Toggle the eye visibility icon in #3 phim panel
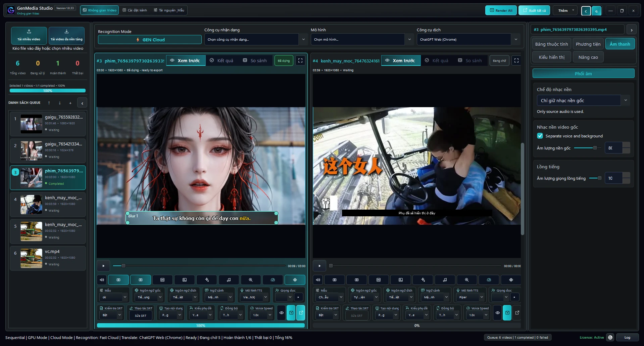The width and height of the screenshot is (644, 346). pos(282,313)
